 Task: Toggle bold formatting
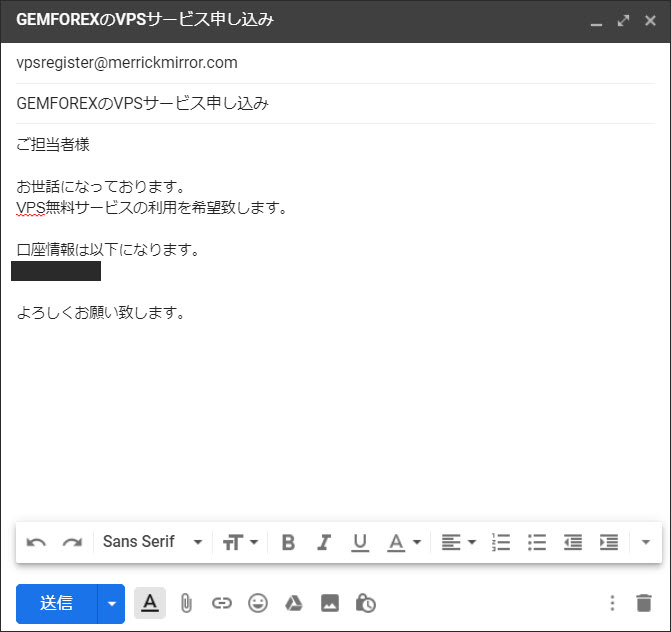coord(288,543)
